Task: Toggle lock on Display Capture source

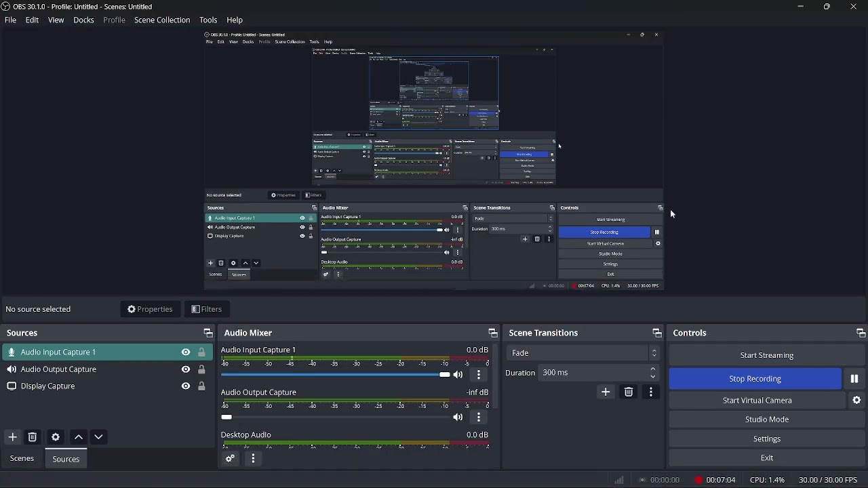Action: [x=201, y=386]
